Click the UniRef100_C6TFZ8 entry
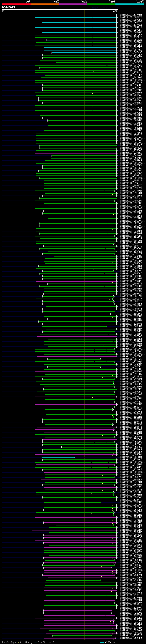Viewport: 146px width, 644px height. click(x=131, y=359)
